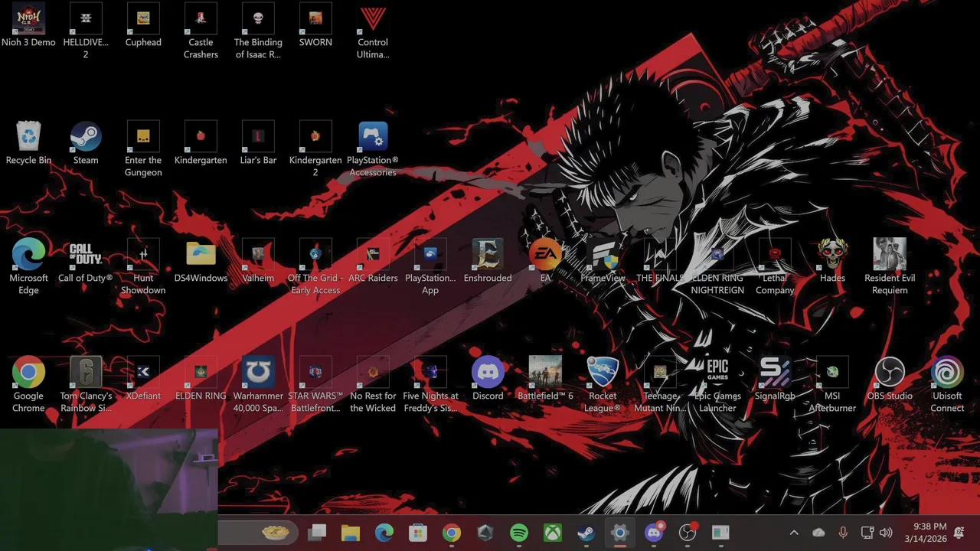Viewport: 980px width, 551px height.
Task: Open the Discord desktop shortcut
Action: (x=488, y=379)
